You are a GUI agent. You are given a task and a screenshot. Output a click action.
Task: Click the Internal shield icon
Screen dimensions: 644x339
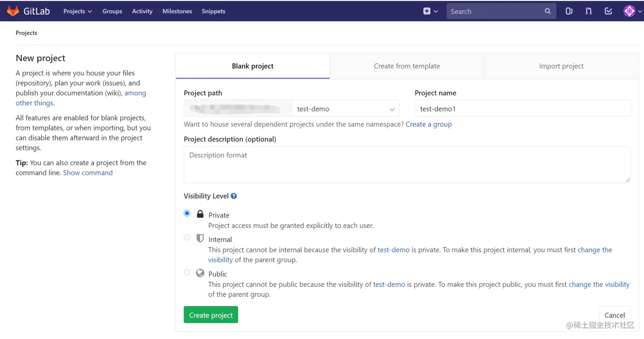[200, 238]
